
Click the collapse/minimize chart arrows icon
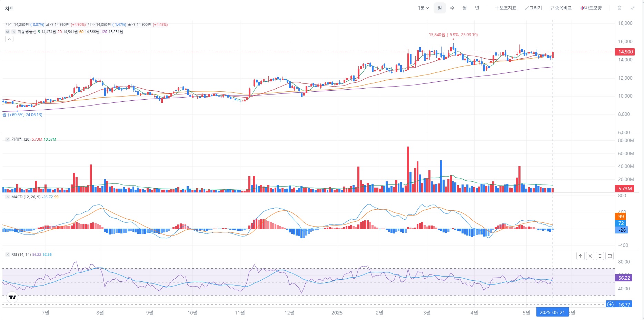(x=633, y=8)
